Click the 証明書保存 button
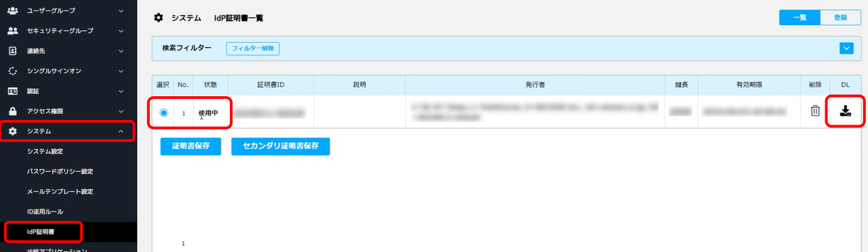Viewport: 868px width, 252px height. point(191,146)
